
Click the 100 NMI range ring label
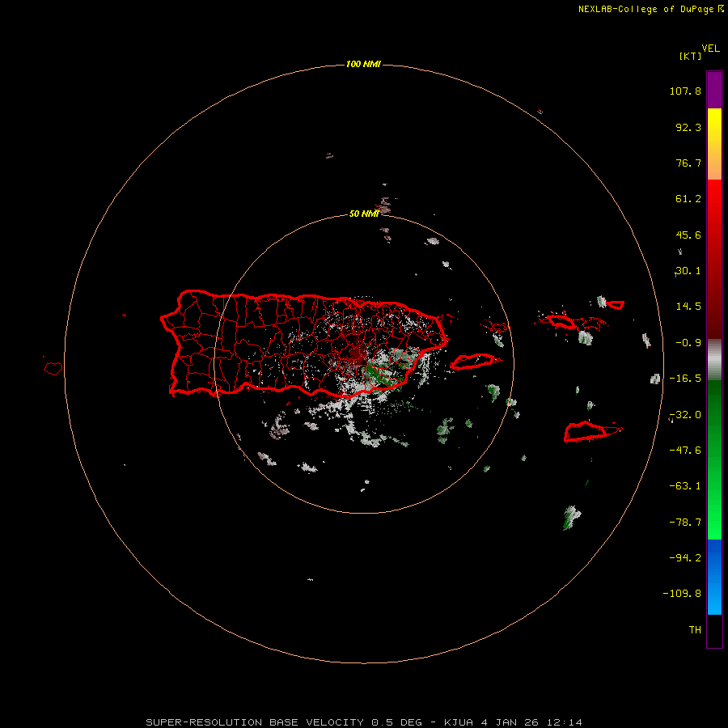pyautogui.click(x=363, y=64)
